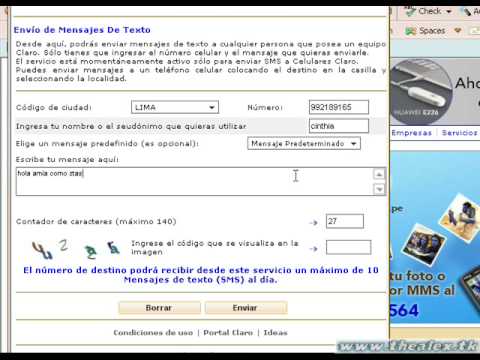
Task: Open the Empresas tab on the Claro page
Action: coord(411,133)
